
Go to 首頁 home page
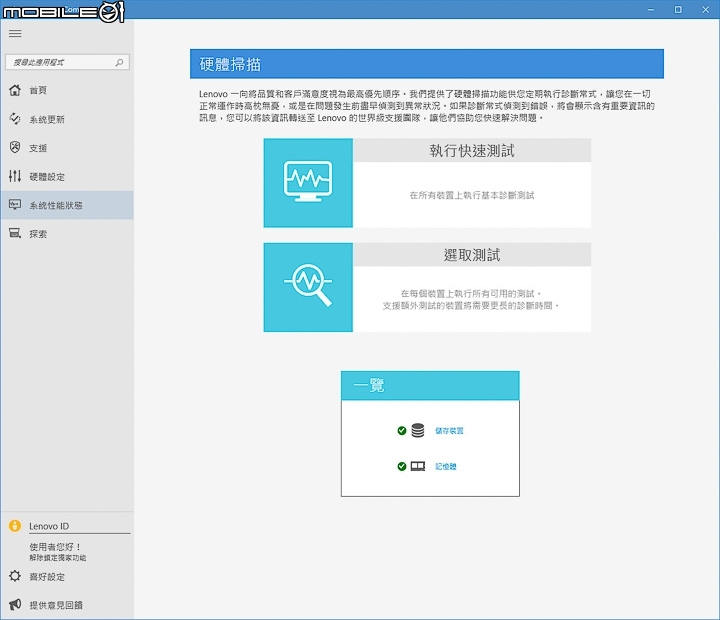pos(38,90)
